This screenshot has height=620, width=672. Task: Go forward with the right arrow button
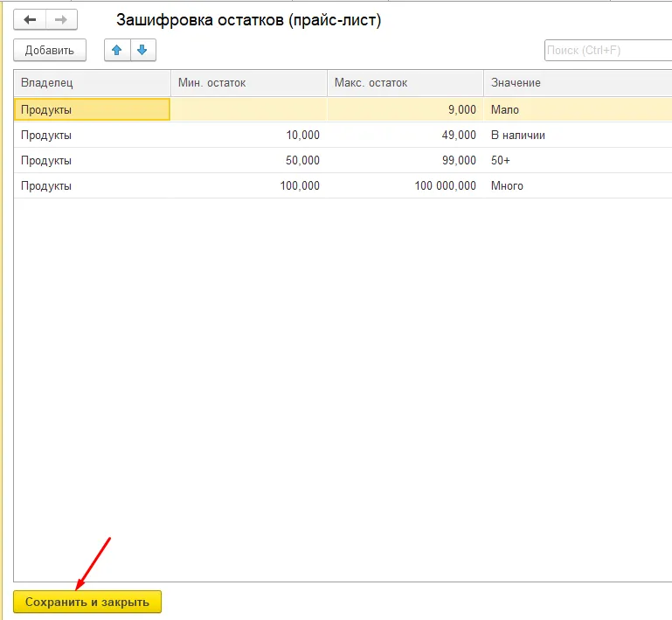click(x=61, y=20)
